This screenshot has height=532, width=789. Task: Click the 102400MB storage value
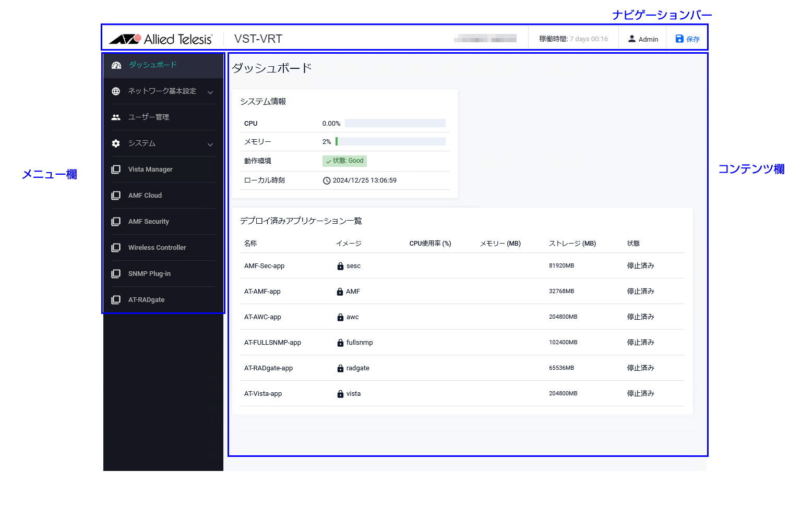563,343
